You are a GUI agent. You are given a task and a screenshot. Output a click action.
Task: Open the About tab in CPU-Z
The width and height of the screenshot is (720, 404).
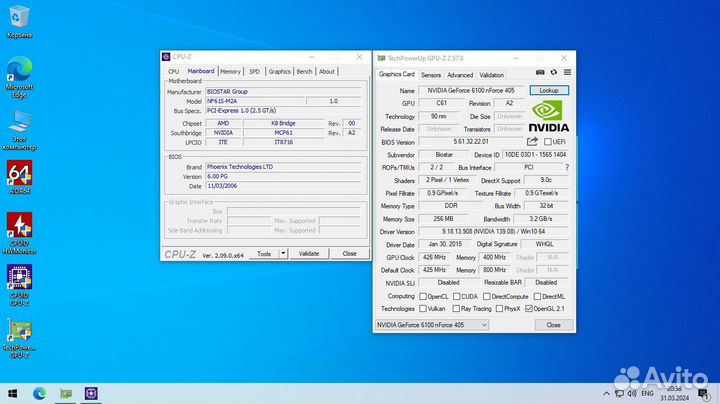pos(326,72)
